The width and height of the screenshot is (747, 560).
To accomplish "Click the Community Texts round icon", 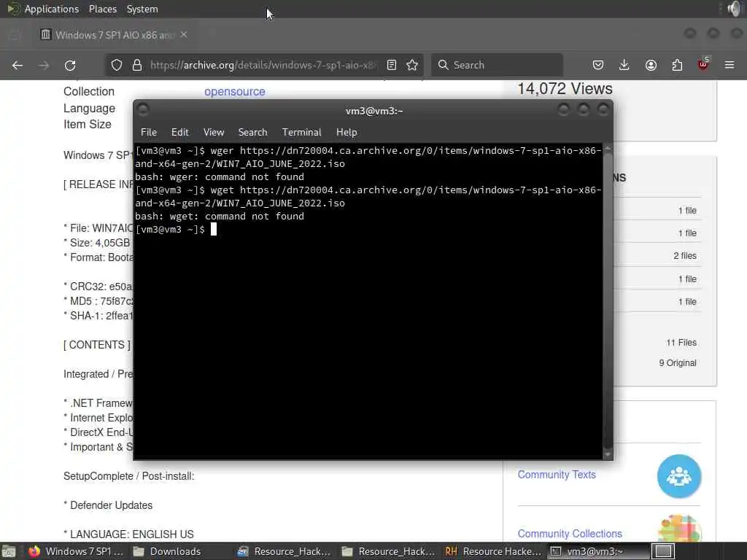I will click(x=679, y=476).
